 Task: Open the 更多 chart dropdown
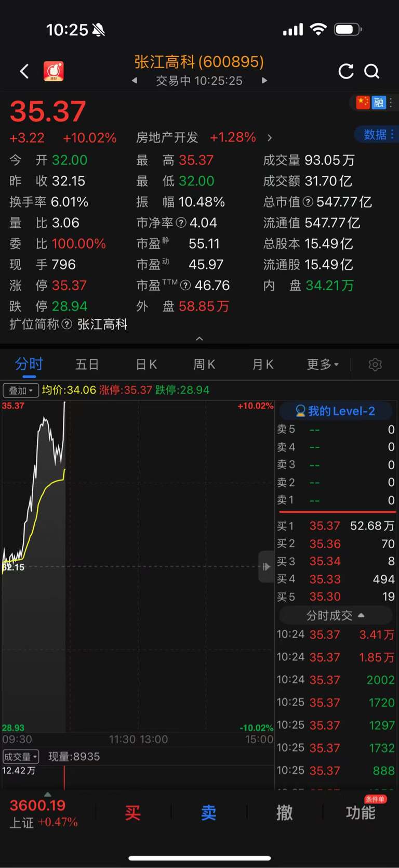323,364
